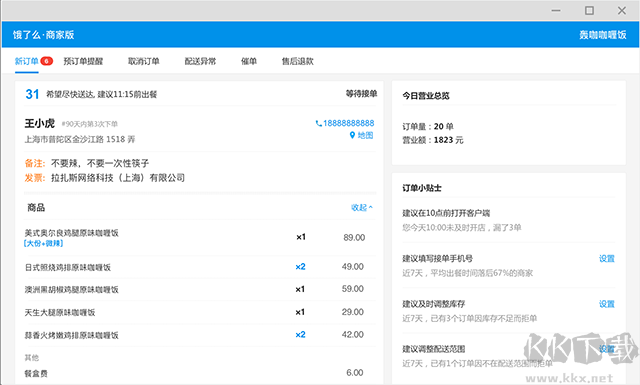This screenshot has height=385, width=640.
Task: Select order number 31
Action: click(x=32, y=94)
